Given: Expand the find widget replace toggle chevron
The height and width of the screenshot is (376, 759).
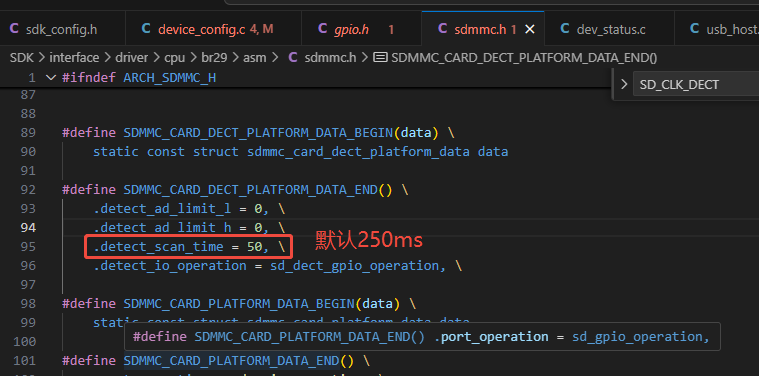Looking at the screenshot, I should pos(624,85).
